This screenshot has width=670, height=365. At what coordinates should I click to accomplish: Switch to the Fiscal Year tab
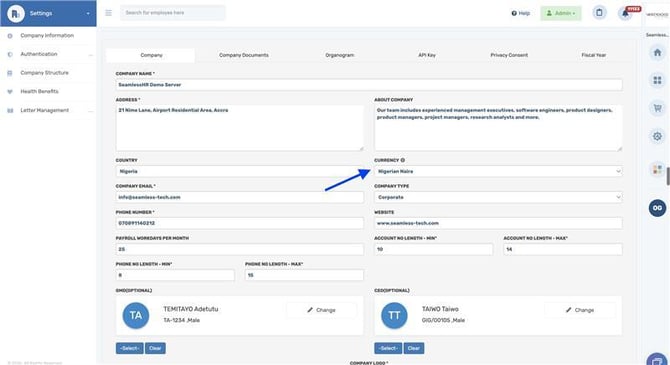[x=594, y=55]
